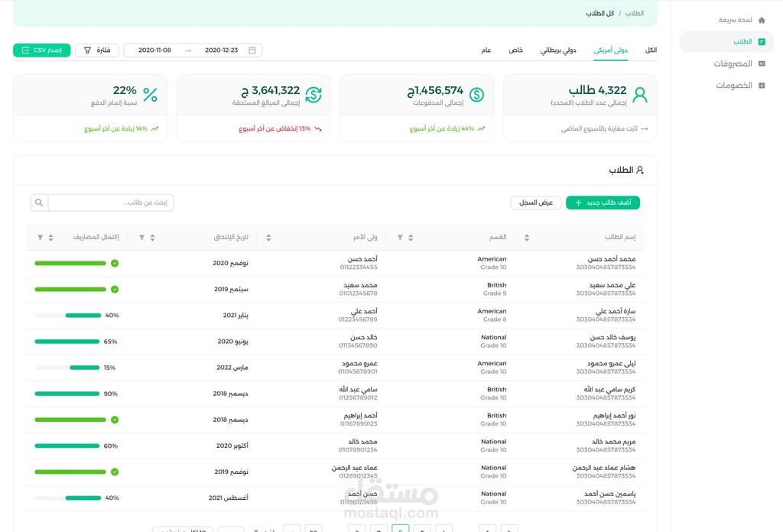Click the الخصومات sidebar icon
783x532 pixels.
click(x=762, y=86)
